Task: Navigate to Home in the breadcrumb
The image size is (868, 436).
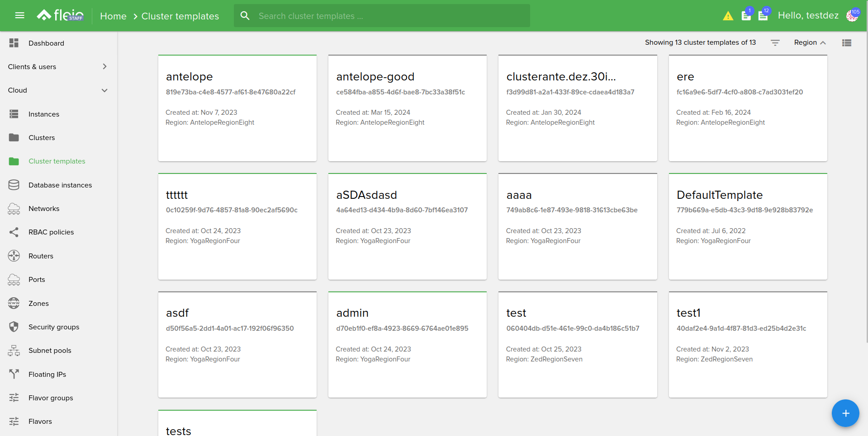Action: click(x=113, y=16)
